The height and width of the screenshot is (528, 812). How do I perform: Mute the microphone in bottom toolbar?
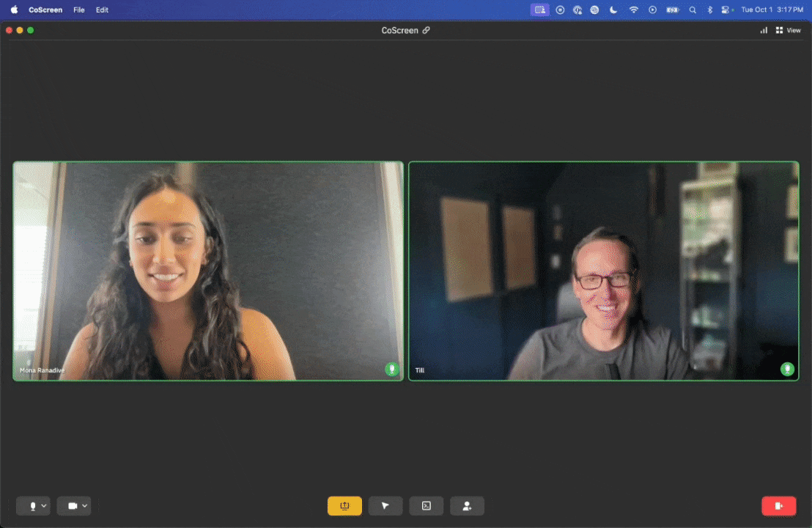[x=33, y=506]
